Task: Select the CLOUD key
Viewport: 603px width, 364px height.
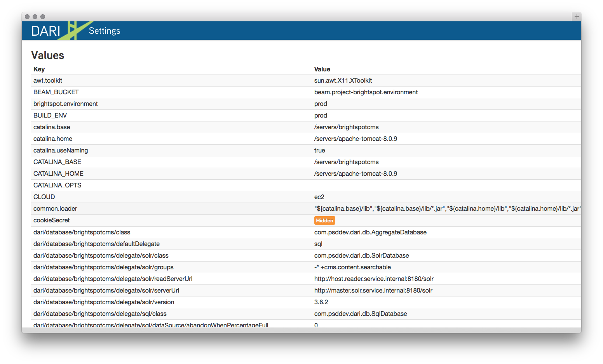Action: [x=44, y=197]
